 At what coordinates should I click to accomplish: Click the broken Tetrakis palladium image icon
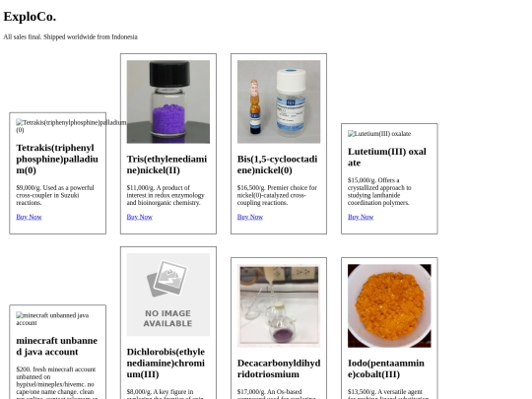20,122
